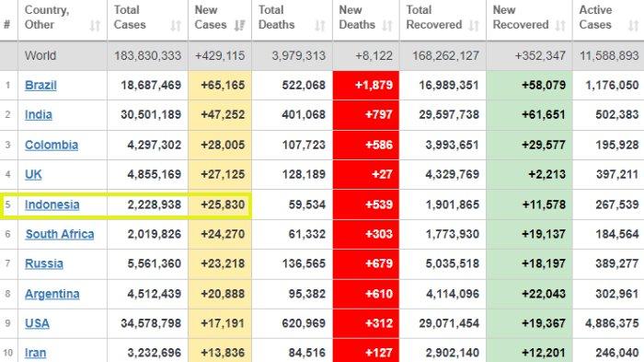Click the Total Deaths header label
Viewport: 644px width, 362px height.
[x=276, y=18]
